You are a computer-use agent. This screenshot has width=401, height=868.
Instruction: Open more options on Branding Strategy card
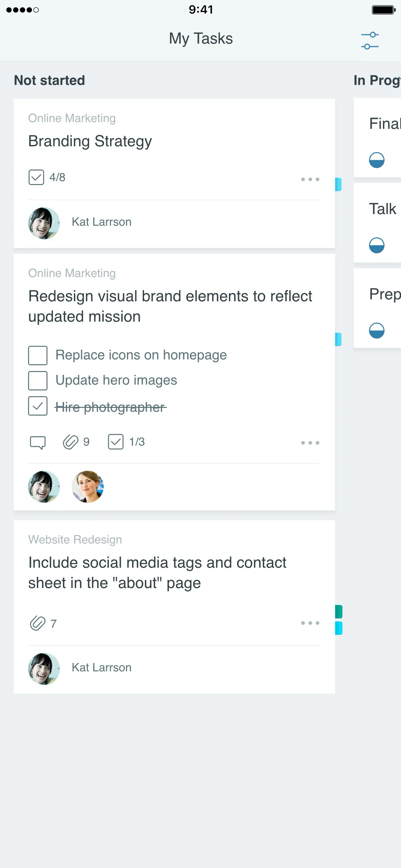coord(310,179)
